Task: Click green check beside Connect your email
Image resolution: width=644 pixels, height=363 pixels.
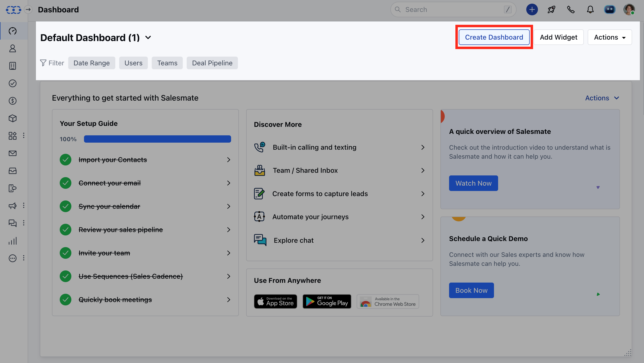Action: click(66, 183)
